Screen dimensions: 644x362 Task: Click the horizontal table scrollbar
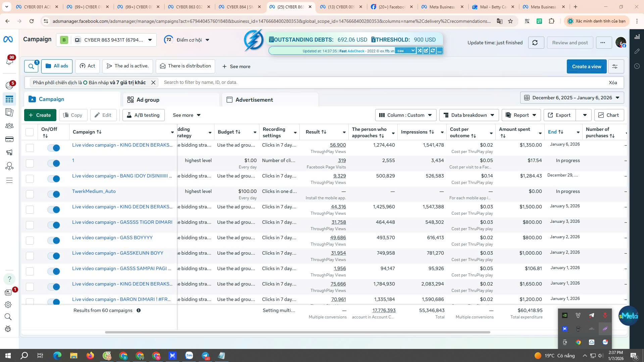[x=297, y=332]
